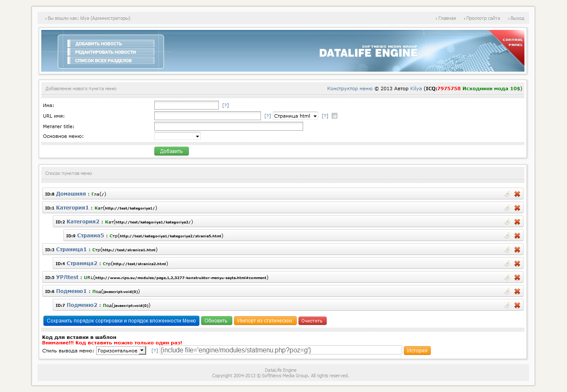Screen dimensions: 567x392
Task: Delete the Подменю1 menu item
Action: coord(517,291)
